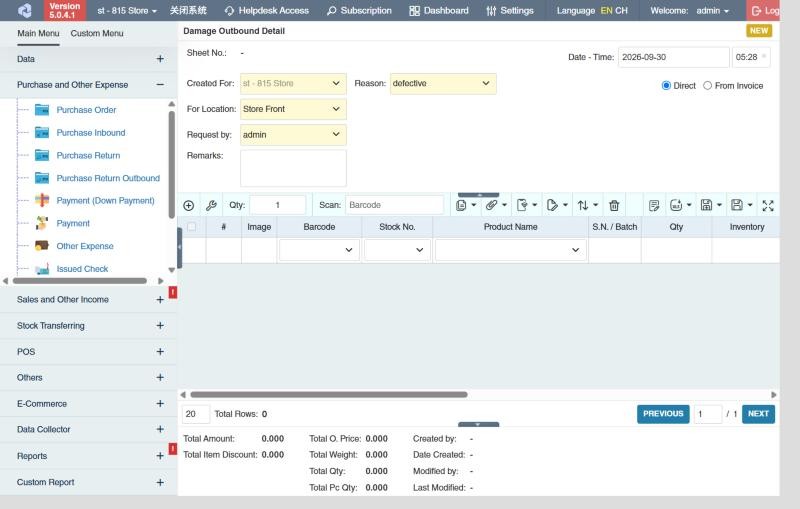Click the Payment (Down Payment) icon
The height and width of the screenshot is (509, 800).
pyautogui.click(x=42, y=200)
